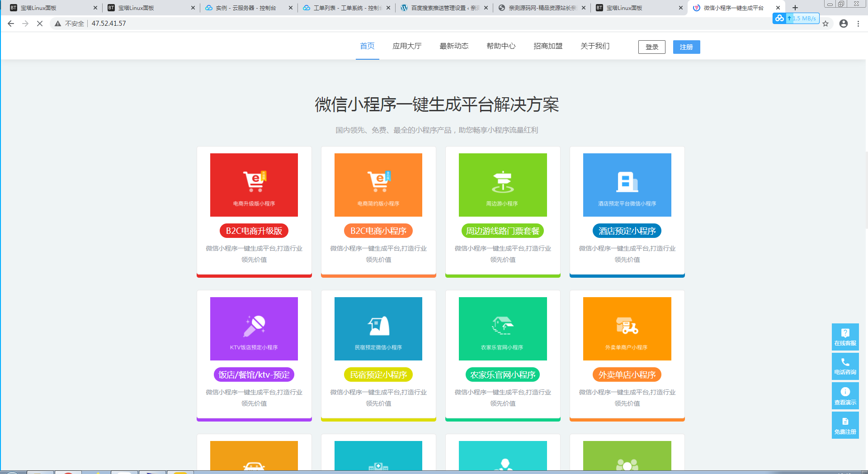Click the 民宿预定小程序 label
The height and width of the screenshot is (474, 868).
[x=378, y=375]
